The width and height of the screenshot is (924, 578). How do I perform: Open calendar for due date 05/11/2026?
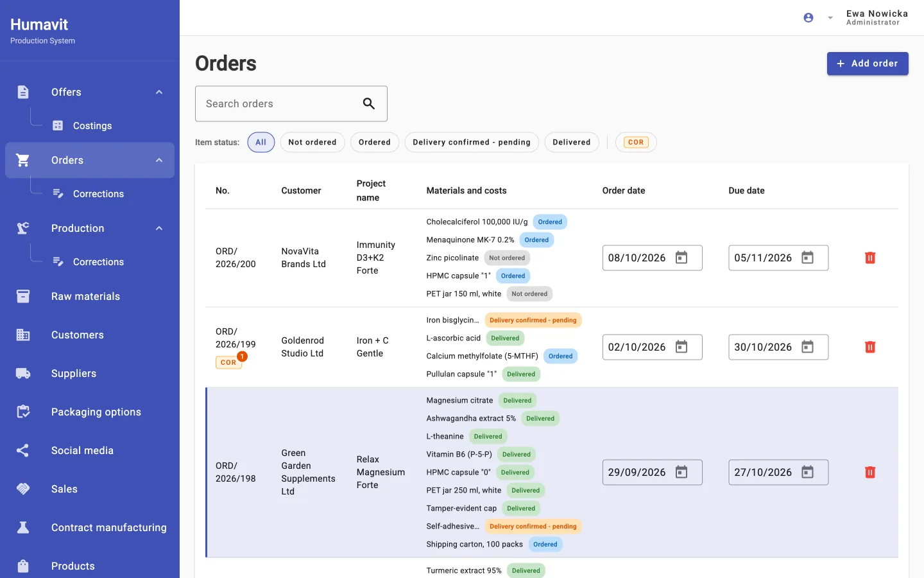(x=808, y=258)
